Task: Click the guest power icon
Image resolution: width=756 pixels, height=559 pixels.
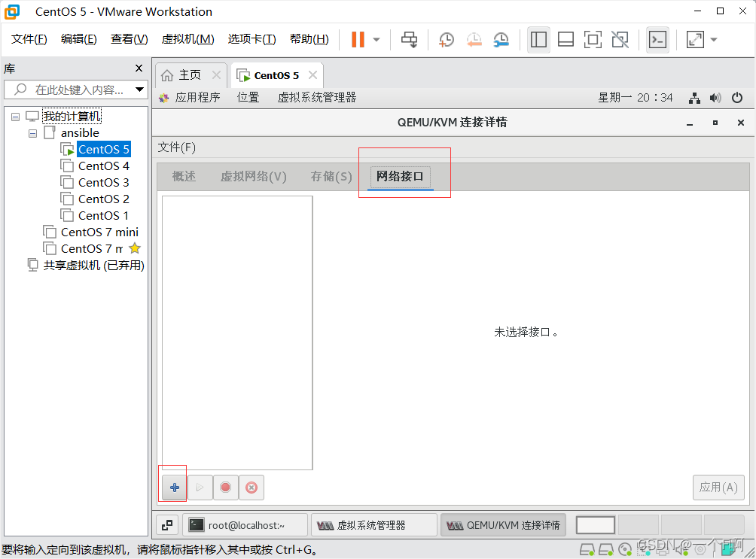Action: [x=736, y=99]
